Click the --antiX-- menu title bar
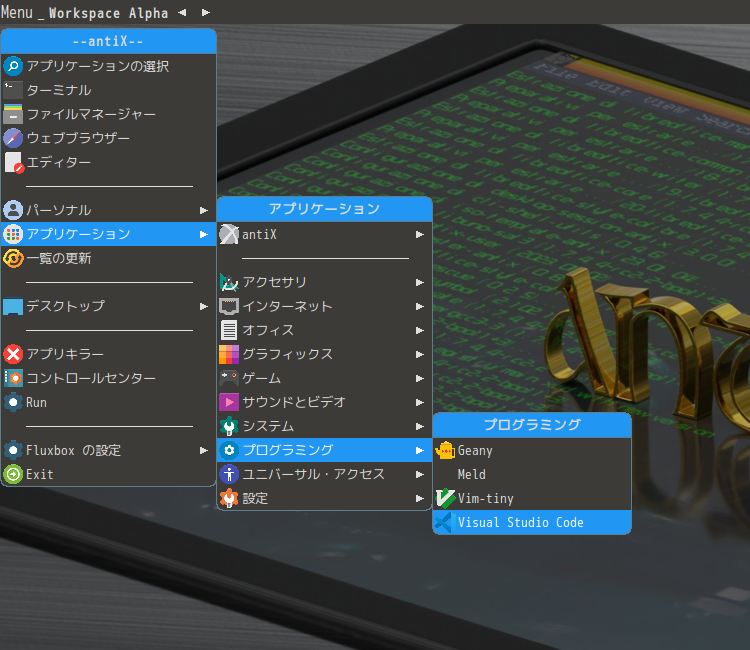The width and height of the screenshot is (750, 650). click(x=108, y=42)
